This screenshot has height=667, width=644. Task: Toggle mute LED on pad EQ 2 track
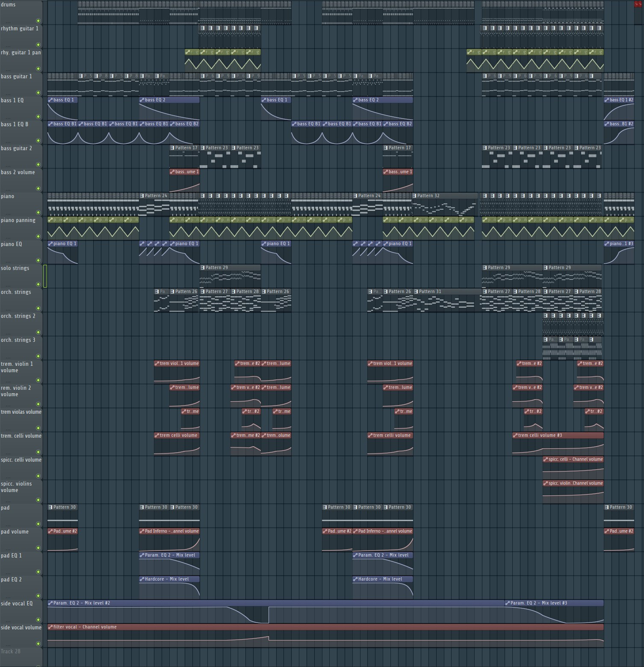tap(38, 596)
